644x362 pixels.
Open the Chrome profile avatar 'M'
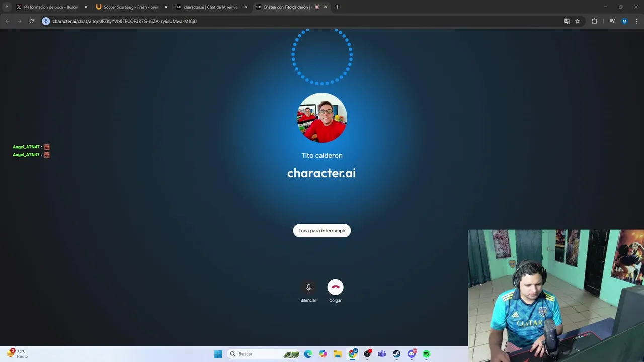click(624, 21)
